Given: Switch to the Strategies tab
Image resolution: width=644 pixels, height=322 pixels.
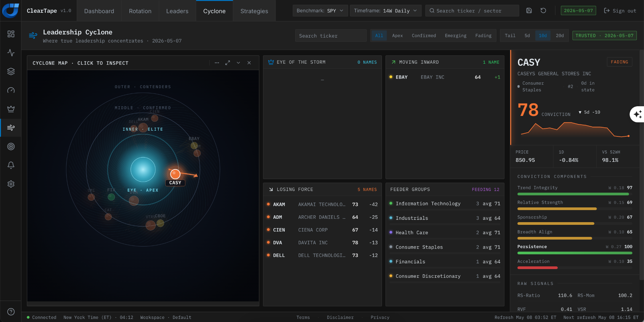Looking at the screenshot, I should click(x=254, y=11).
